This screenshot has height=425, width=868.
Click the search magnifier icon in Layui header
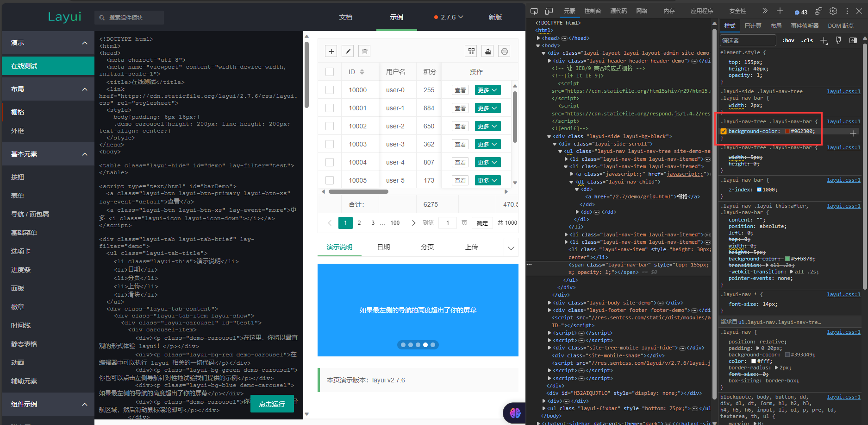pyautogui.click(x=102, y=18)
